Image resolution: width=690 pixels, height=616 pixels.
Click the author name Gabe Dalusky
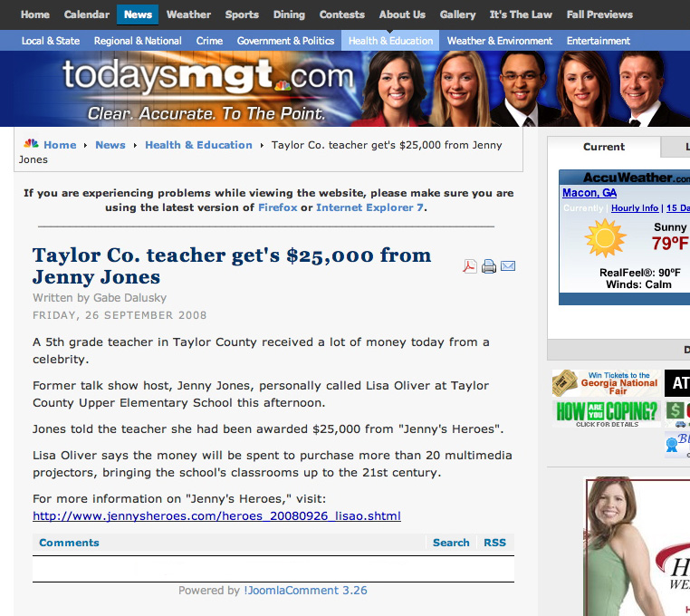(x=129, y=298)
